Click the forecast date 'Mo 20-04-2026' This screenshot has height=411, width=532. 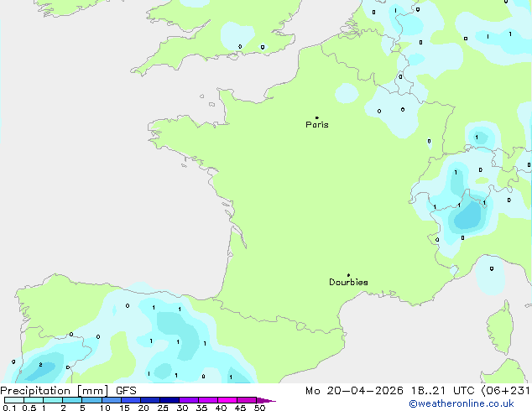tap(354, 391)
